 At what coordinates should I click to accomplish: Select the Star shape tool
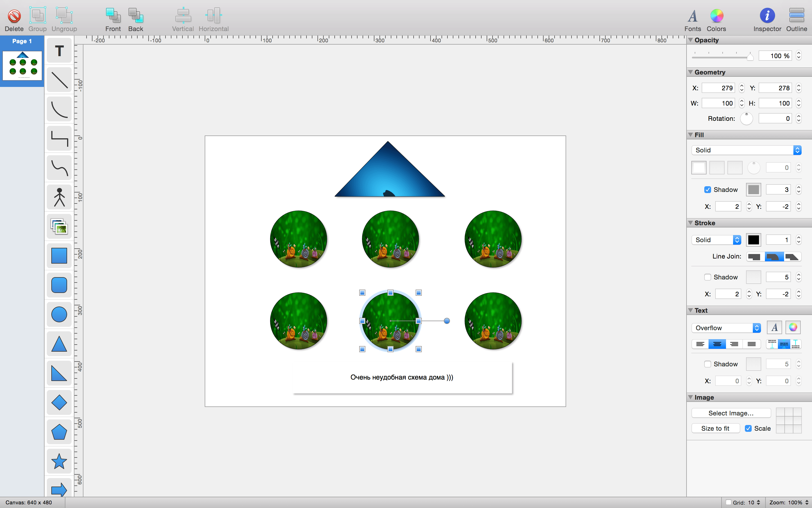tap(59, 461)
